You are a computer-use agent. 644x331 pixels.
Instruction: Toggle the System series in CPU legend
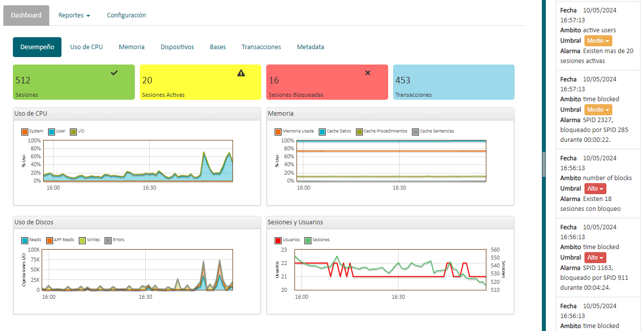(x=24, y=132)
